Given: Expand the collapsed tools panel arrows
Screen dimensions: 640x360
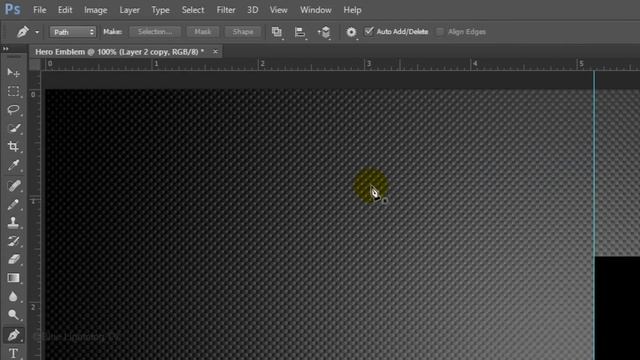Looking at the screenshot, I should click(6, 49).
